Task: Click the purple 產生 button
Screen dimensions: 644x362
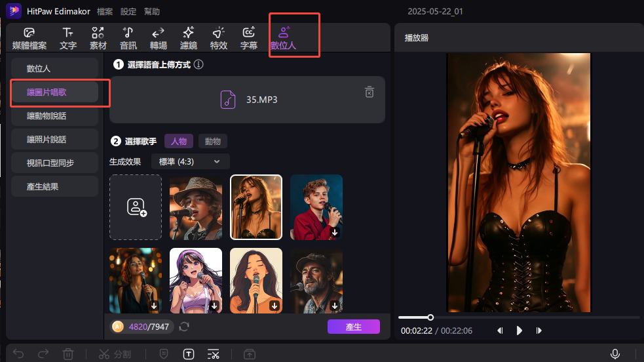Action: click(x=354, y=327)
